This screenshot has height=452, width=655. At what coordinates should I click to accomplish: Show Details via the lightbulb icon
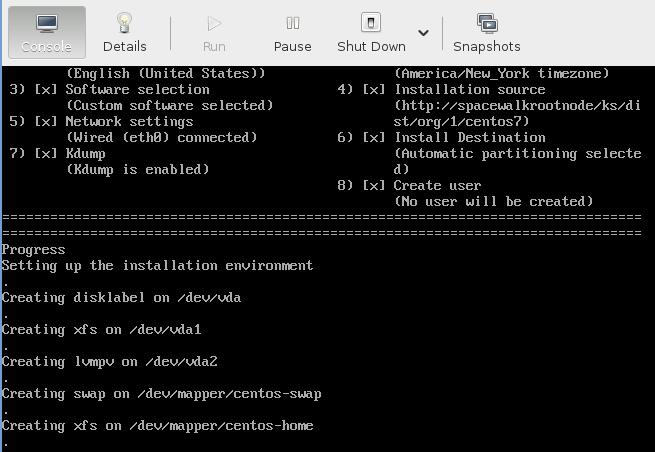click(124, 23)
